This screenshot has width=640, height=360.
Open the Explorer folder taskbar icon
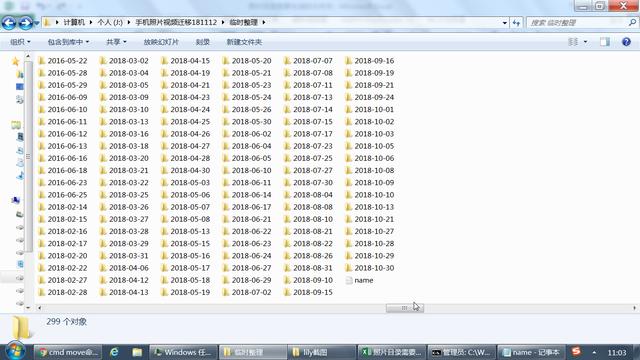[137, 352]
